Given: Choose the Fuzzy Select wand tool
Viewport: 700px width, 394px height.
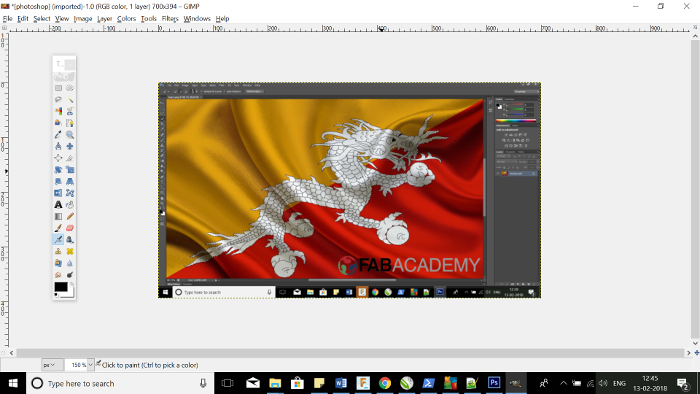Looking at the screenshot, I should tap(70, 100).
